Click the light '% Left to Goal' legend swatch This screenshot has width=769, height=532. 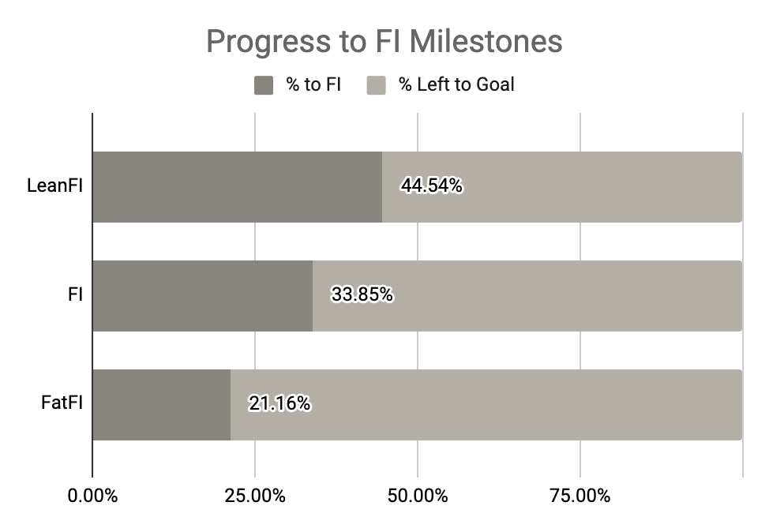click(x=377, y=84)
